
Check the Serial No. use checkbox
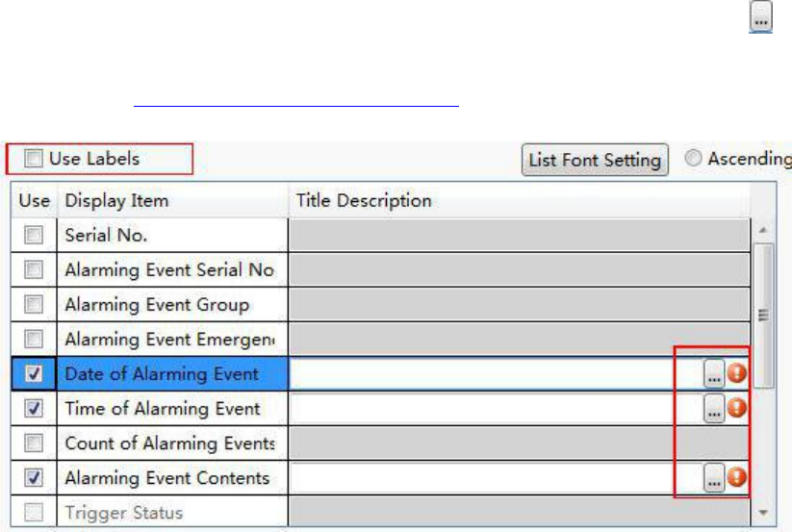pyautogui.click(x=34, y=235)
